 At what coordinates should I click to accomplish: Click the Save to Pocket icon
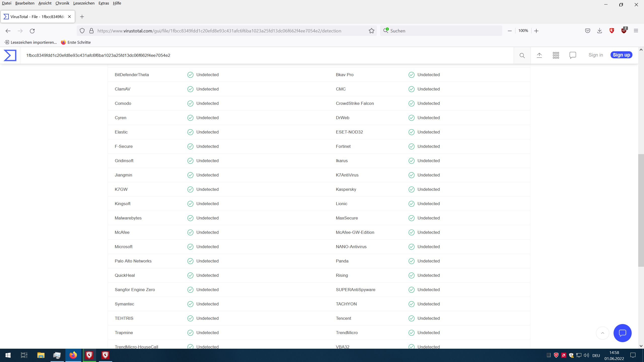pos(587,31)
